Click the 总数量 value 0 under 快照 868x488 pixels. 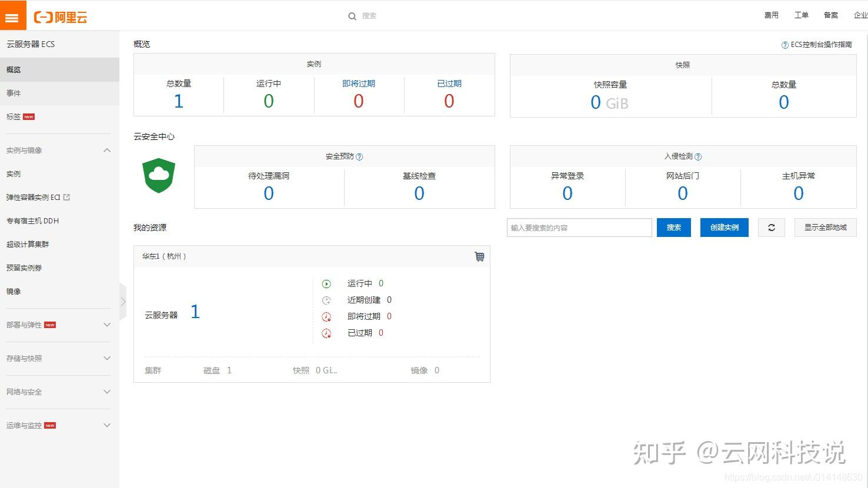(x=784, y=103)
